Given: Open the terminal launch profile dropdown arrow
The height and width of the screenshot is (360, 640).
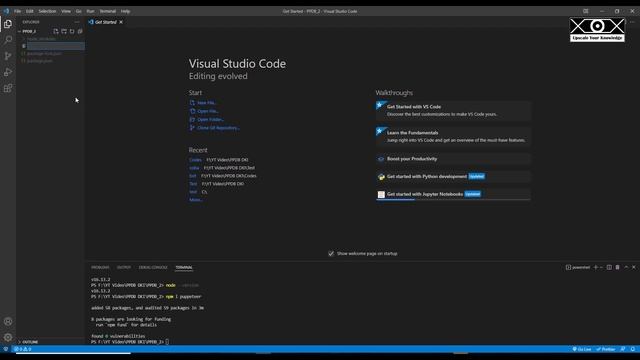Looking at the screenshot, I should 601,267.
